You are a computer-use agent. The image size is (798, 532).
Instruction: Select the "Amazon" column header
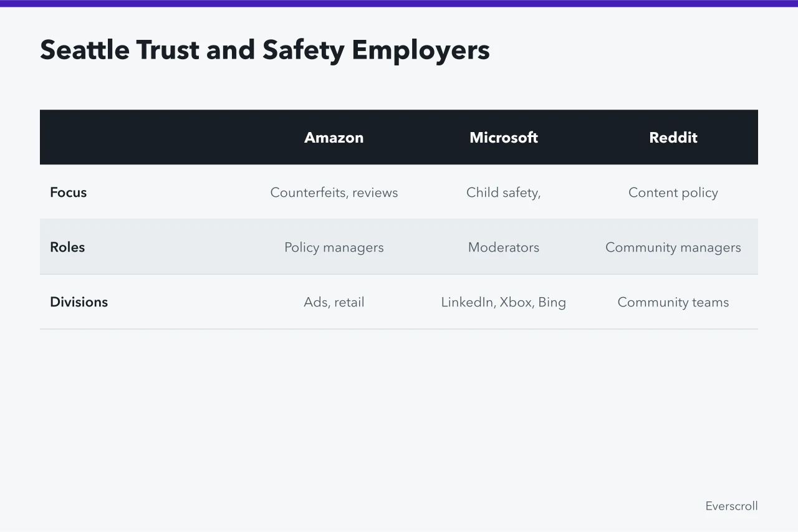click(x=334, y=138)
